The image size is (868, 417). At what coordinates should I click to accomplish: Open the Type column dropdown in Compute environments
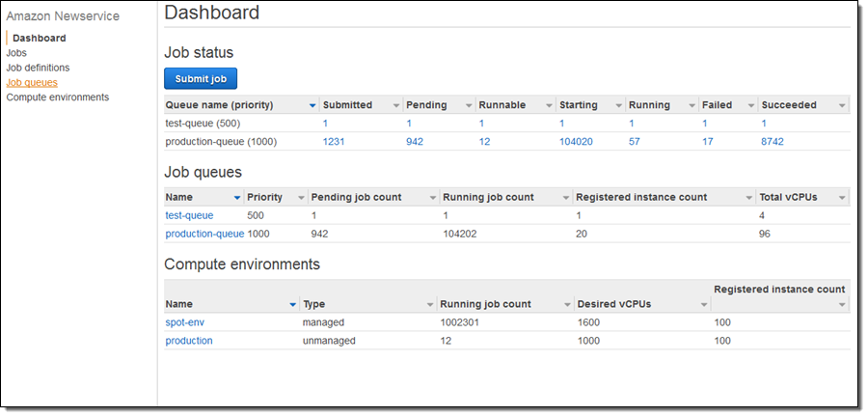click(x=430, y=304)
